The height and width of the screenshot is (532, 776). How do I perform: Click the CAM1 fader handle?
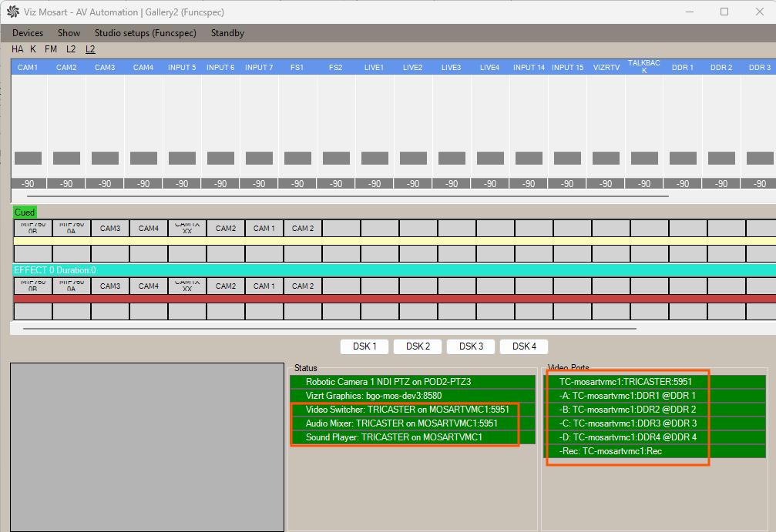pyautogui.click(x=28, y=158)
